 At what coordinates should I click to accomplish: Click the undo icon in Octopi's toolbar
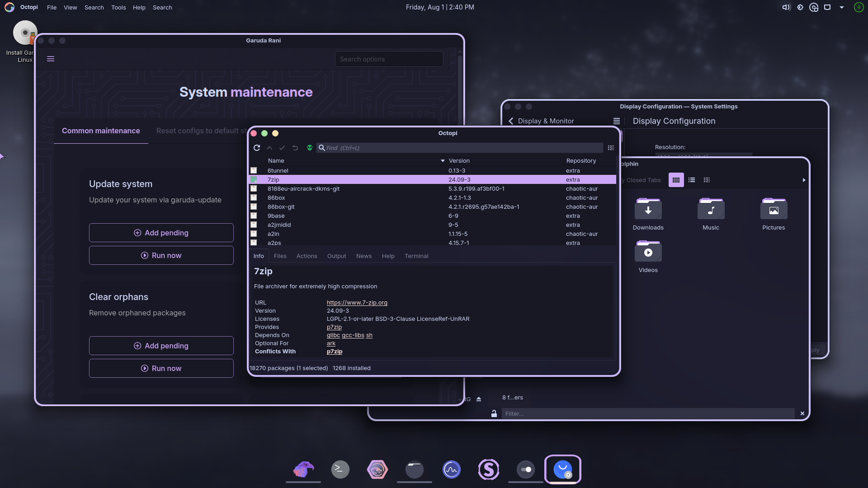(x=295, y=148)
